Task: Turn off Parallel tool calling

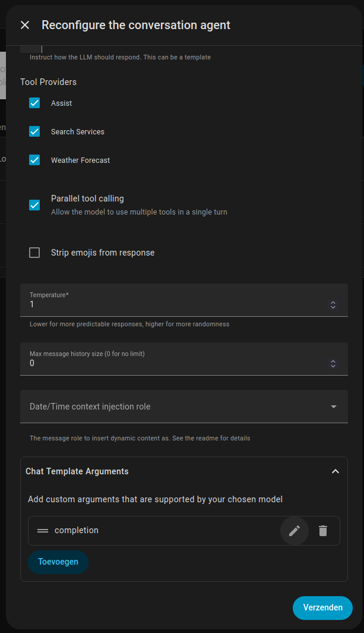Action: click(34, 205)
